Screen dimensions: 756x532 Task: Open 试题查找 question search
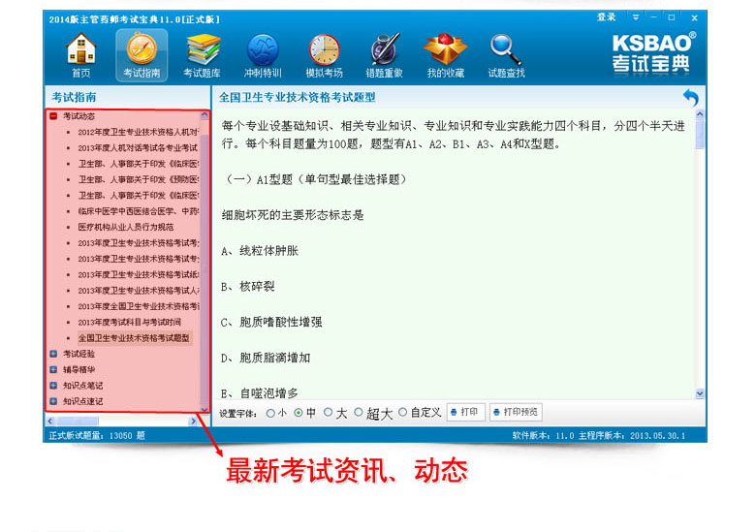506,54
